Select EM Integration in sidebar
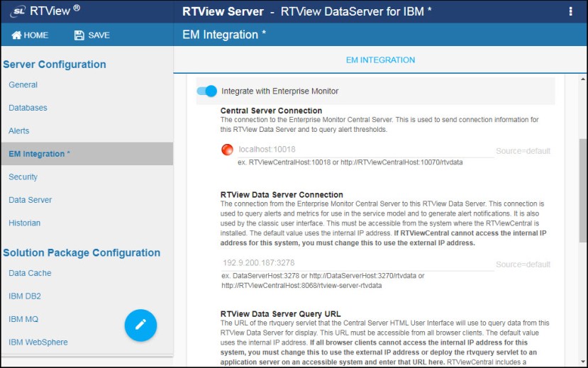Screen dimensions: 588x368 click(39, 154)
